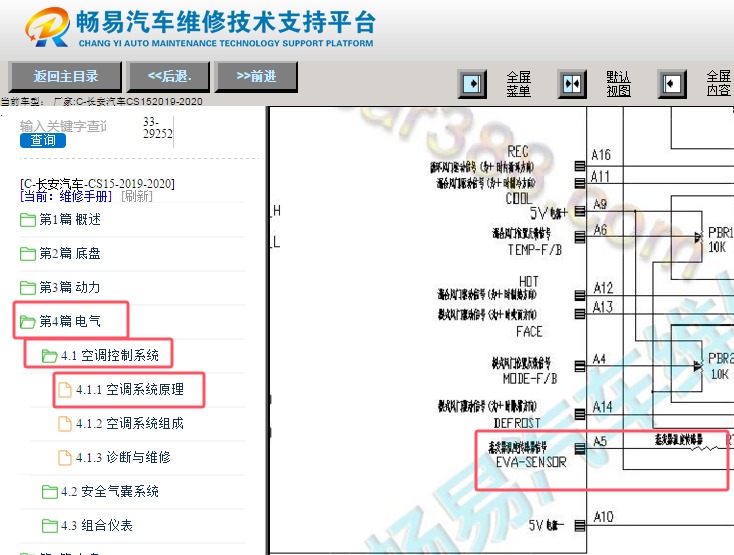Click the 返回主目录 button

66,76
